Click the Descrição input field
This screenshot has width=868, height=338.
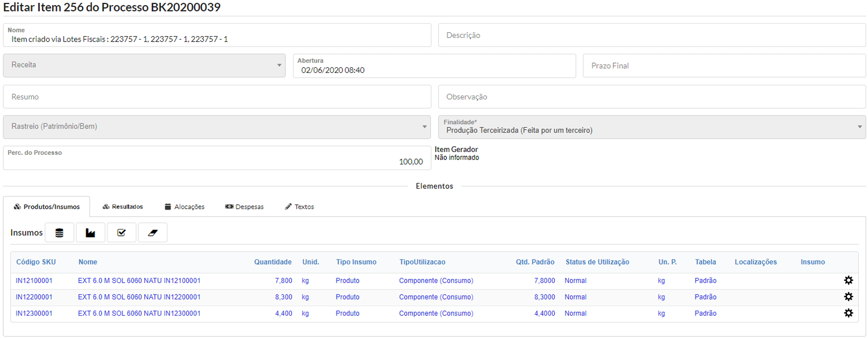651,36
